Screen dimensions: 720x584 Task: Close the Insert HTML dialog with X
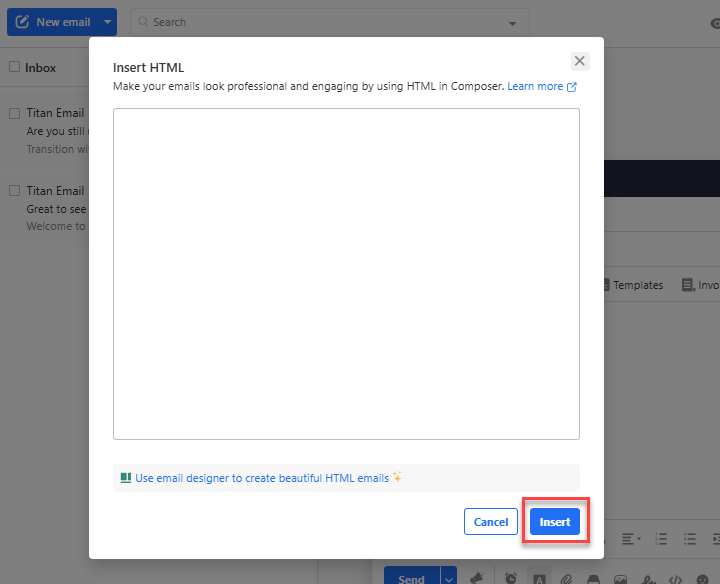(x=580, y=61)
